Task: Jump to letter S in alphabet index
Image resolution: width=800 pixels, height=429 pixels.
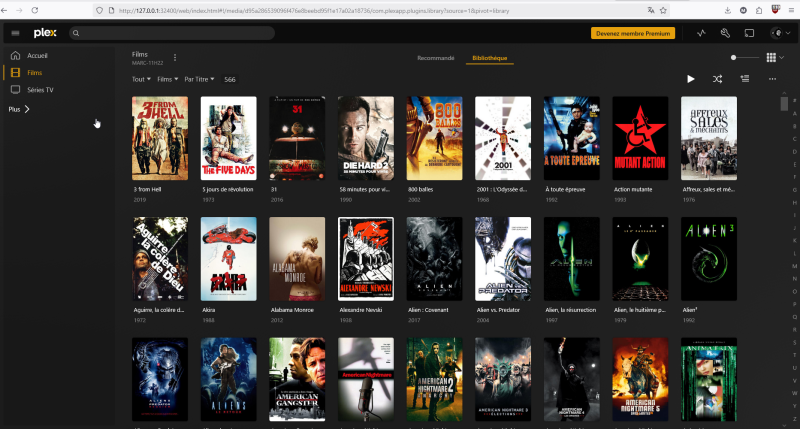Action: click(794, 342)
